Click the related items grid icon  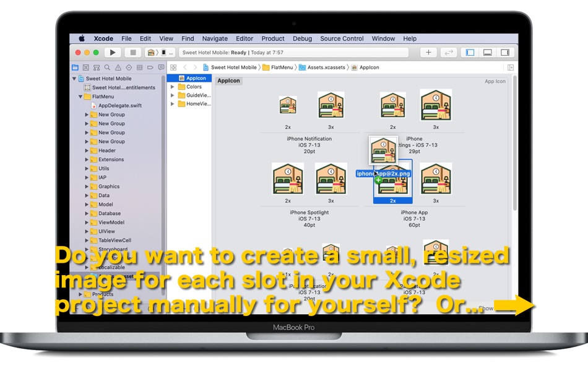pyautogui.click(x=173, y=68)
